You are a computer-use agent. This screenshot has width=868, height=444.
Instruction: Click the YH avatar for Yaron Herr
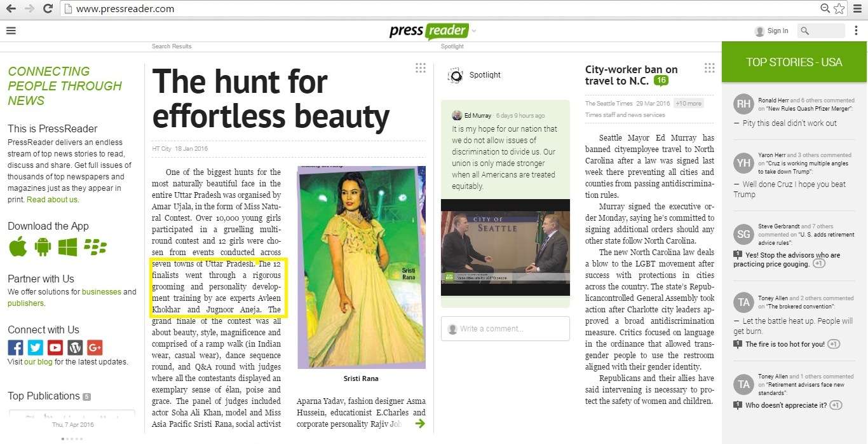(743, 163)
